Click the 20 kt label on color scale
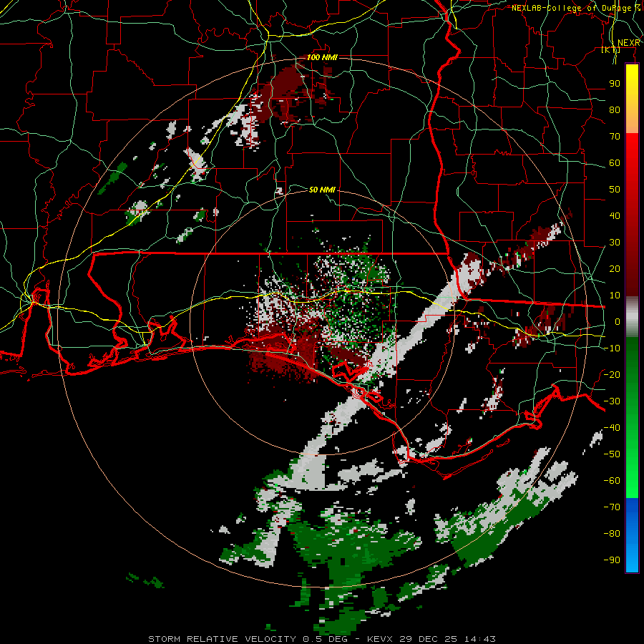Screen dimensions: 644x644 point(615,268)
